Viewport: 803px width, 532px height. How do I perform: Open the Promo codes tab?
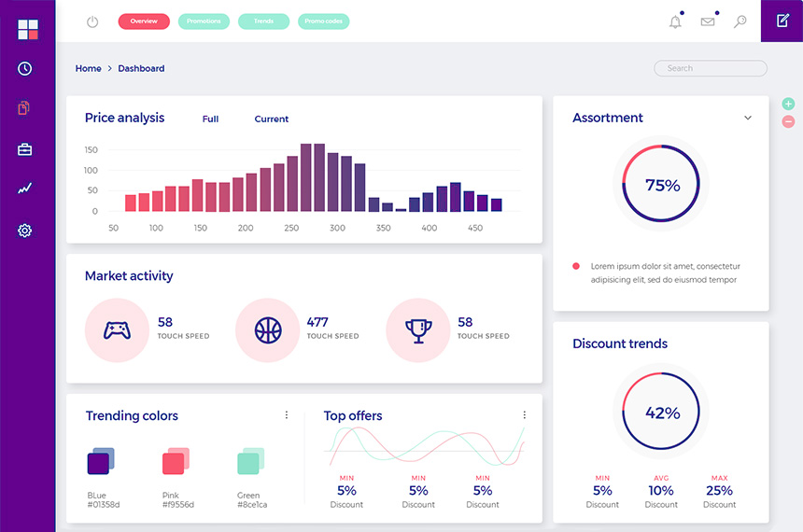pyautogui.click(x=324, y=21)
